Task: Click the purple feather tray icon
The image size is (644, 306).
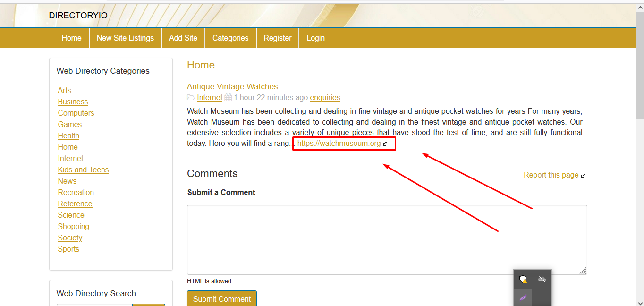Action: click(x=523, y=297)
